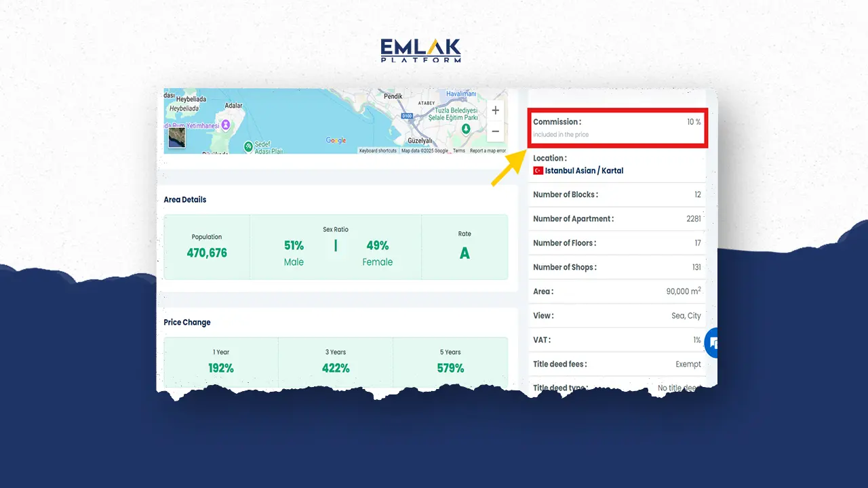Click the View value Sea, City
The image size is (868, 488).
coord(686,316)
